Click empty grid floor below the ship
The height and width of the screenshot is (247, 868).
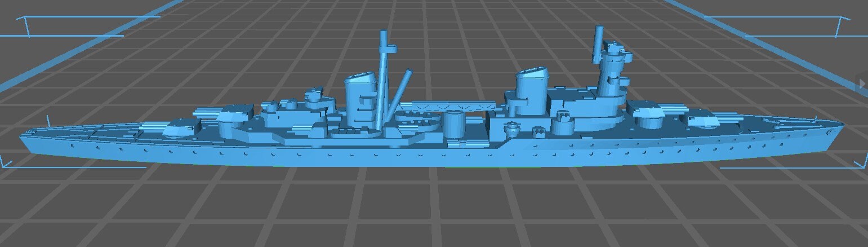[434, 209]
